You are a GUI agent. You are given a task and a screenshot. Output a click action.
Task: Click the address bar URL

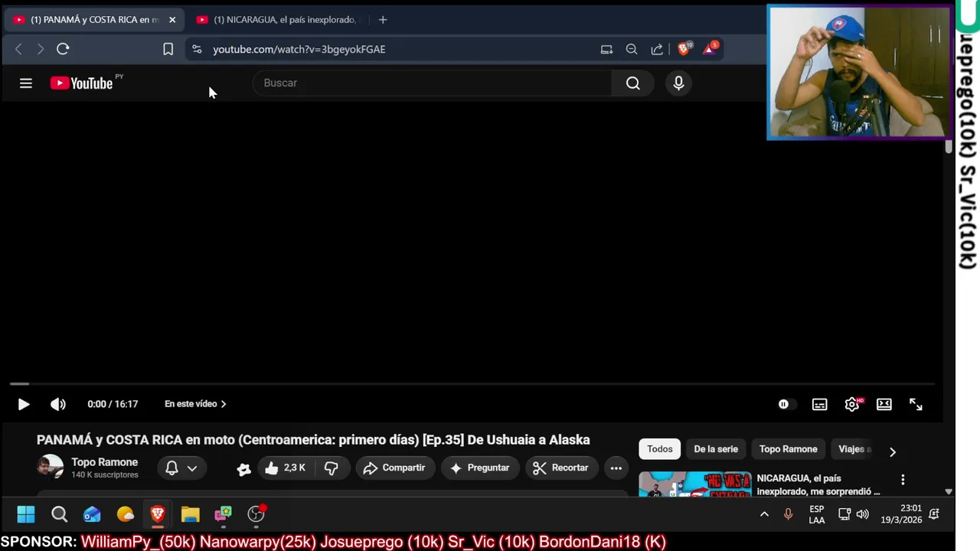299,49
